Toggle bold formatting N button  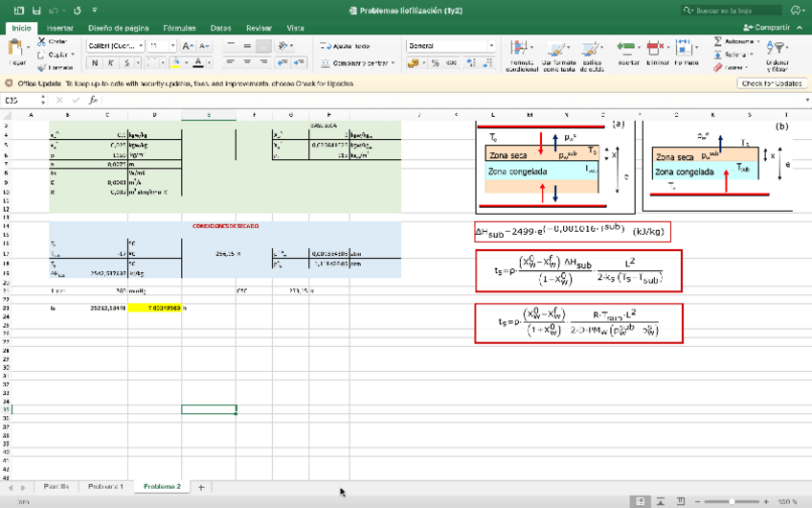point(96,63)
